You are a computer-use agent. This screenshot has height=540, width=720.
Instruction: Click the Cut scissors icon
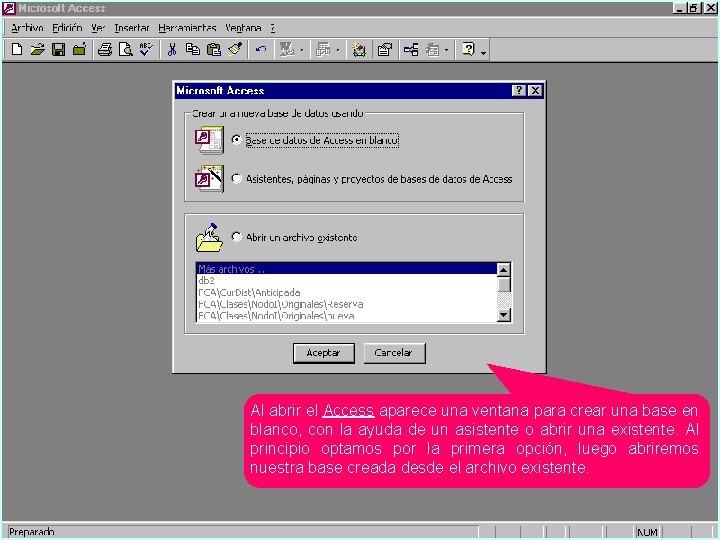click(172, 49)
